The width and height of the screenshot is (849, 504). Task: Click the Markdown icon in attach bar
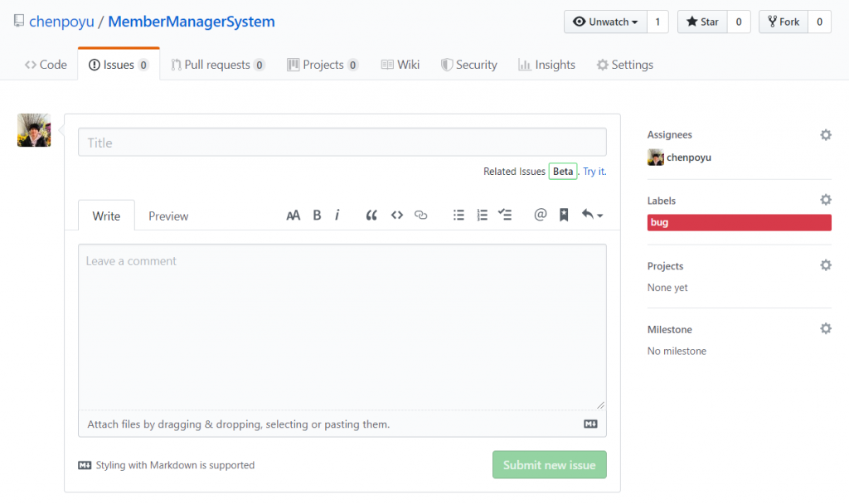click(x=590, y=424)
